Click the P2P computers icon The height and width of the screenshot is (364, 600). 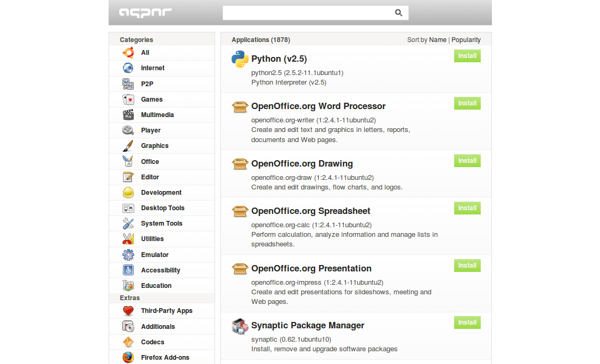click(x=128, y=84)
